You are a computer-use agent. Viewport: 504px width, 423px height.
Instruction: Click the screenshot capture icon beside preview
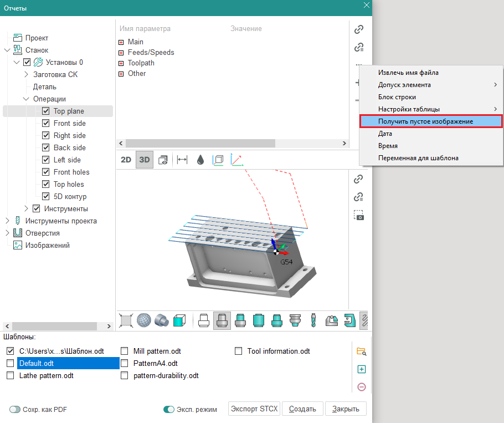coord(359,215)
